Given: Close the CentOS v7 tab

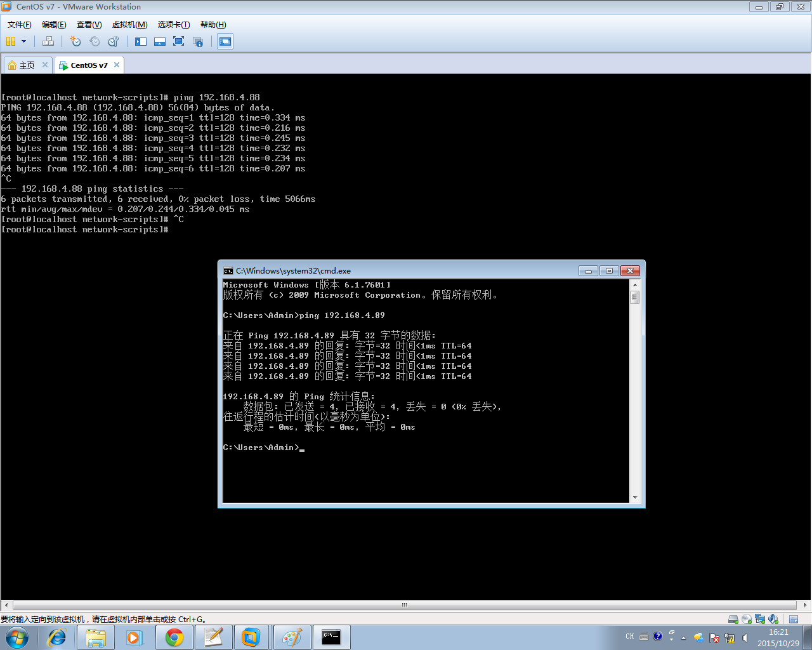Looking at the screenshot, I should tap(117, 65).
